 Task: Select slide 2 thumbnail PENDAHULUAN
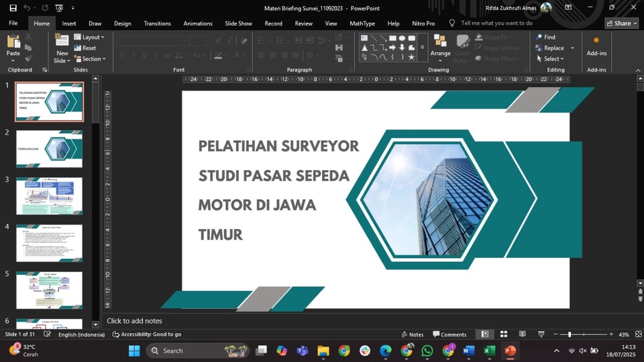49,149
